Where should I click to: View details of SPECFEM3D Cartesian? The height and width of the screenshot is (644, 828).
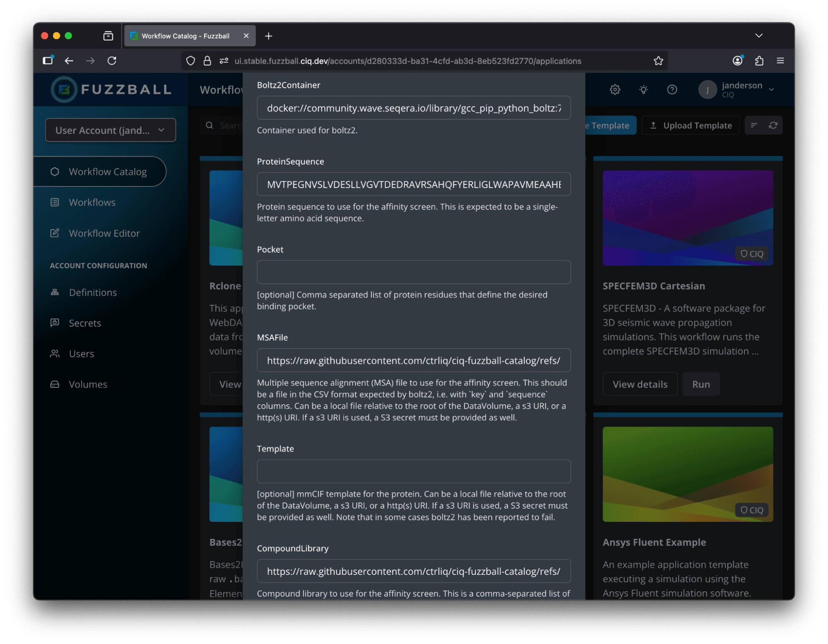[640, 384]
